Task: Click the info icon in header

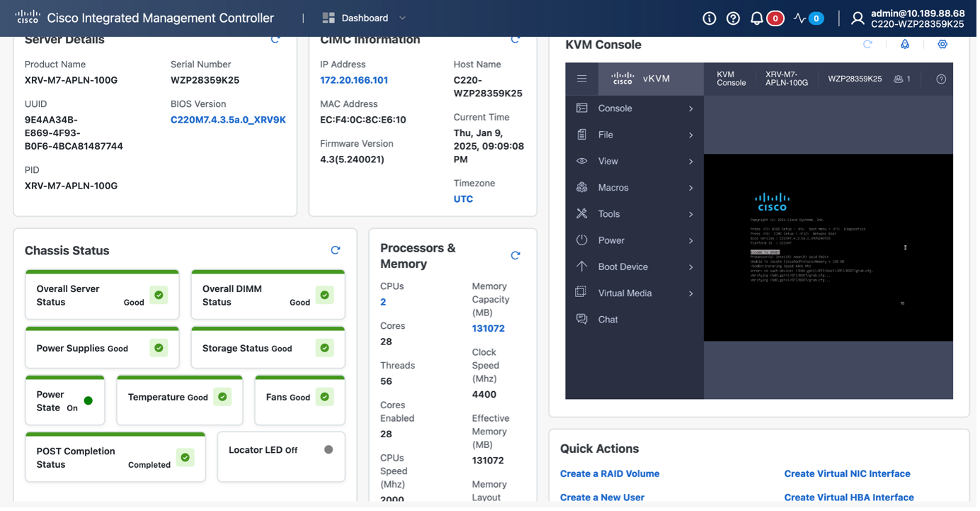Action: pos(709,18)
